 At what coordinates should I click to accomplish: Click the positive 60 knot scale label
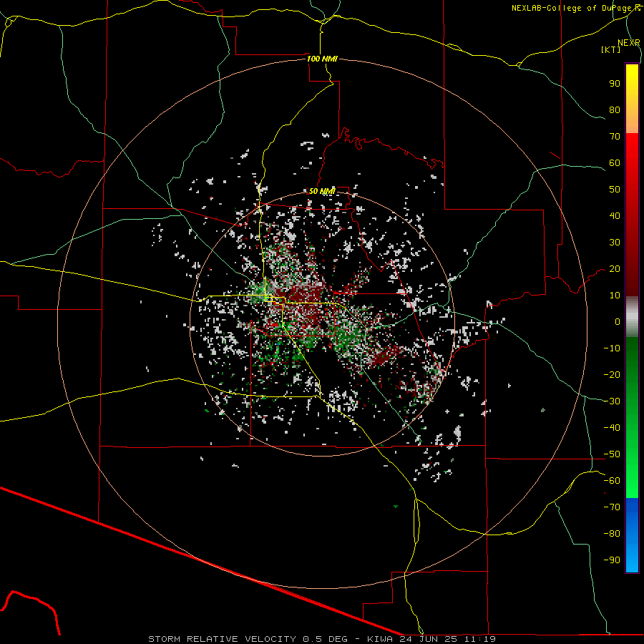click(615, 162)
